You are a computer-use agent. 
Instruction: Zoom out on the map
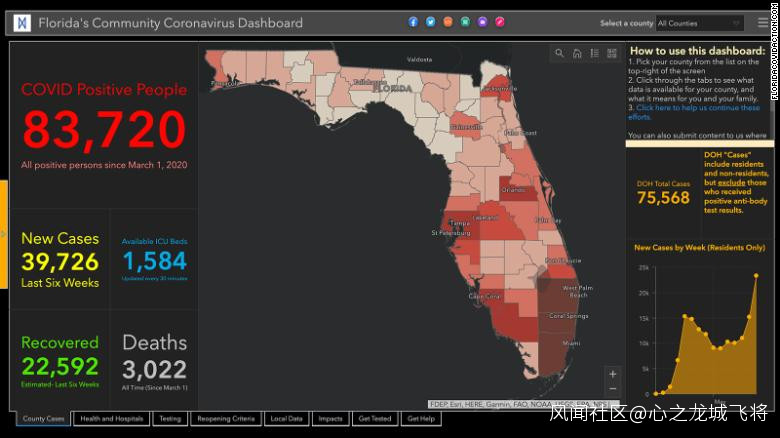click(613, 389)
